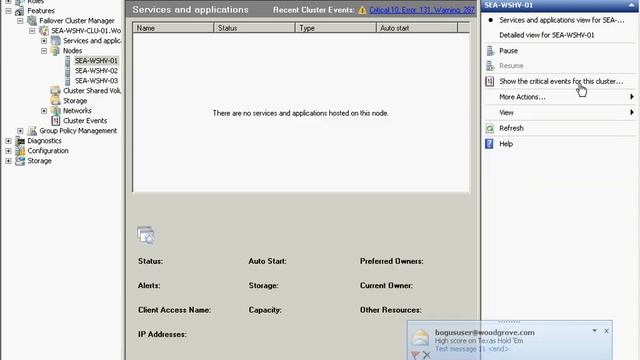Viewport: 640px width, 360px height.
Task: Click the Cluster Shared Volumes icon
Action: tap(56, 91)
